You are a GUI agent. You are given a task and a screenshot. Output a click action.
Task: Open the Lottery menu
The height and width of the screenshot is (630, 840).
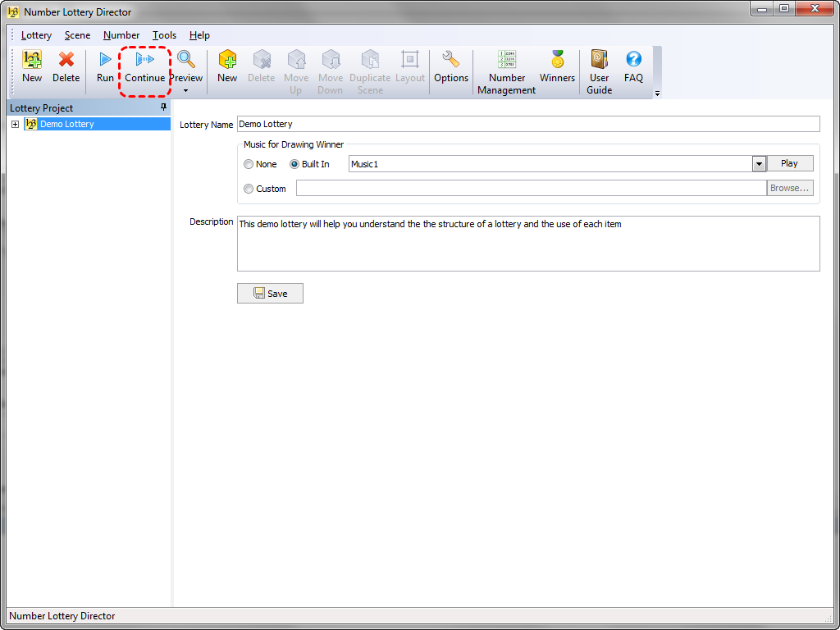click(36, 35)
